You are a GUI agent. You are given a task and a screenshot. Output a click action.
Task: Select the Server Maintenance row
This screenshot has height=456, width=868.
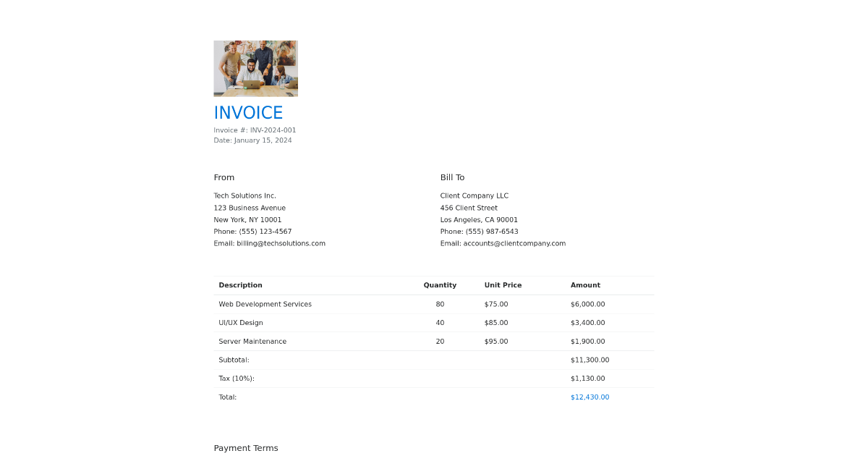pyautogui.click(x=252, y=341)
